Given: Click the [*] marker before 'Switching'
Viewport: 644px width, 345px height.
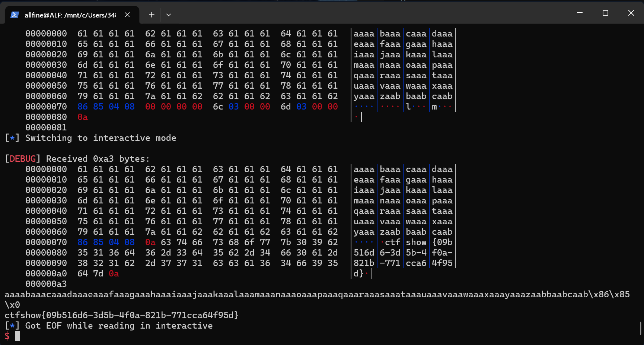Looking at the screenshot, I should click(12, 138).
